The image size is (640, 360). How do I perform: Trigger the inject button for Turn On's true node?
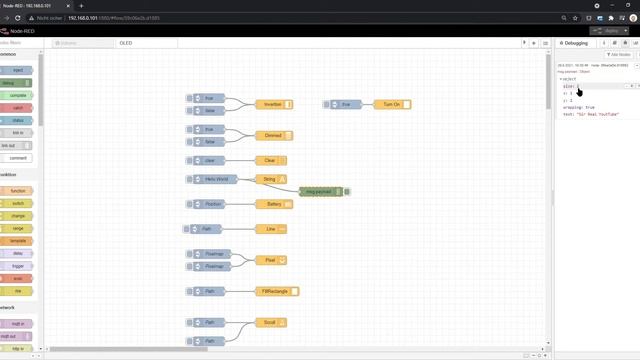(326, 104)
